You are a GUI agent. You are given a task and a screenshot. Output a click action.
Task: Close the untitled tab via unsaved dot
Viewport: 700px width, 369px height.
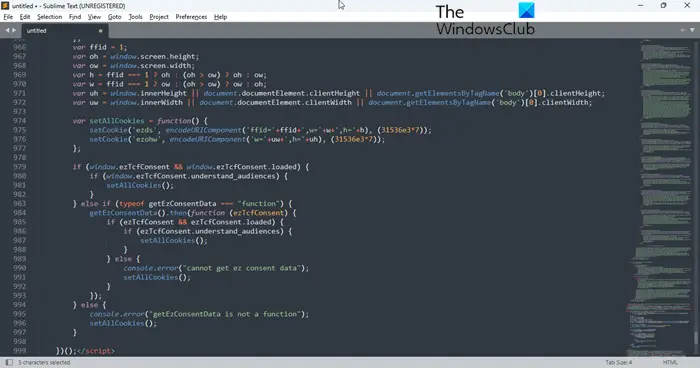[100, 31]
